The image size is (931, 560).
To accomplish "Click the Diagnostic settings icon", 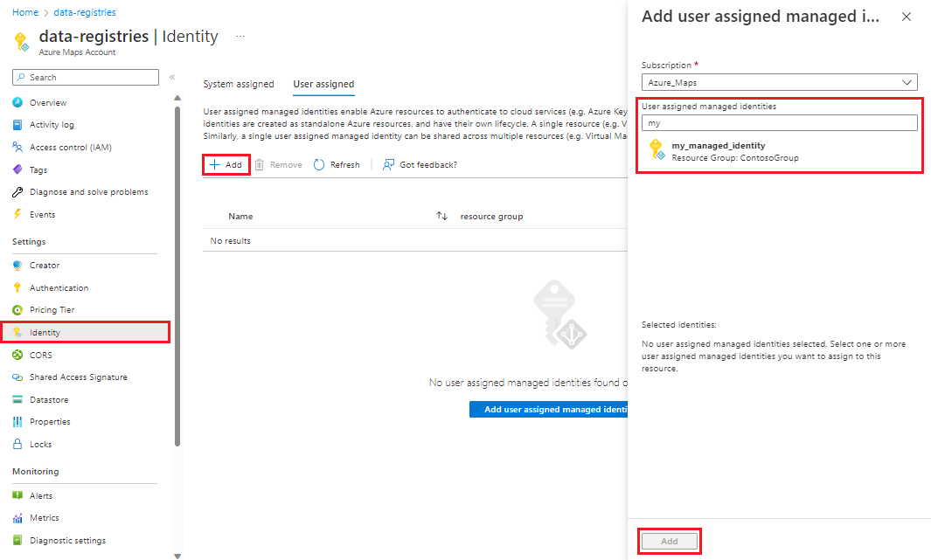I will tap(17, 541).
